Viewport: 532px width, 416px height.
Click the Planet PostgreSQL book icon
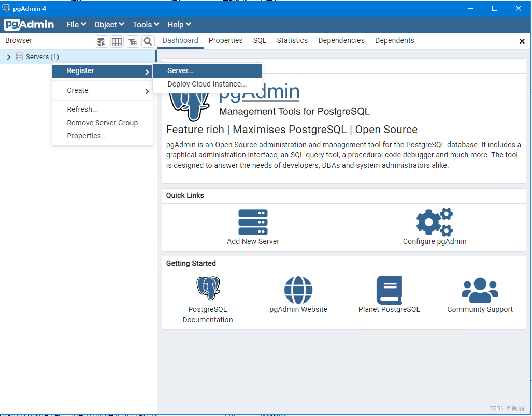click(389, 291)
